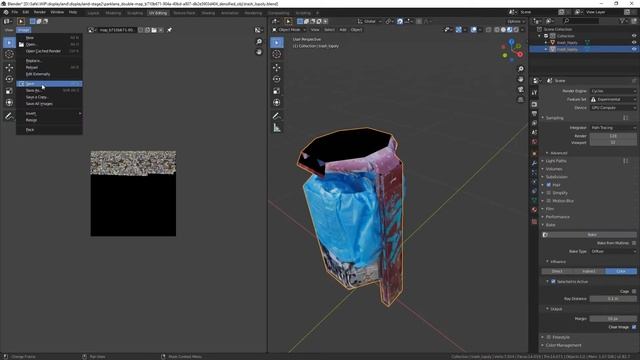
Task: Click the pan hand icon in the image editor
Action: pyautogui.click(x=259, y=52)
